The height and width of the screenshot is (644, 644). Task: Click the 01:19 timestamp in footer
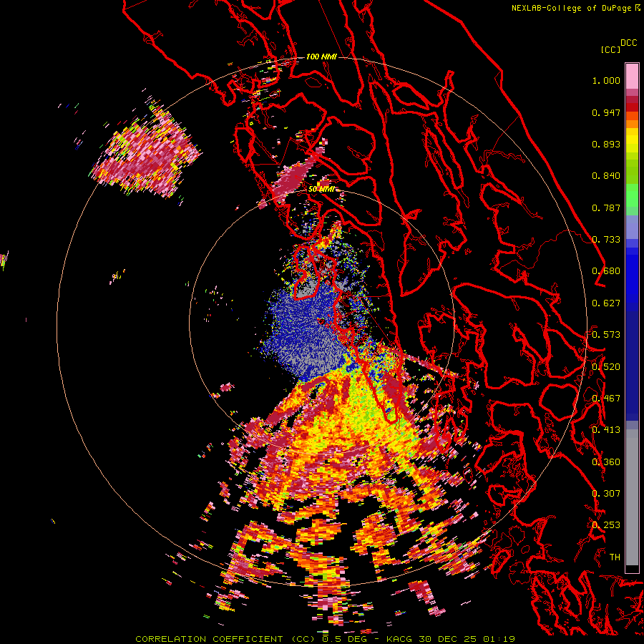(499, 639)
